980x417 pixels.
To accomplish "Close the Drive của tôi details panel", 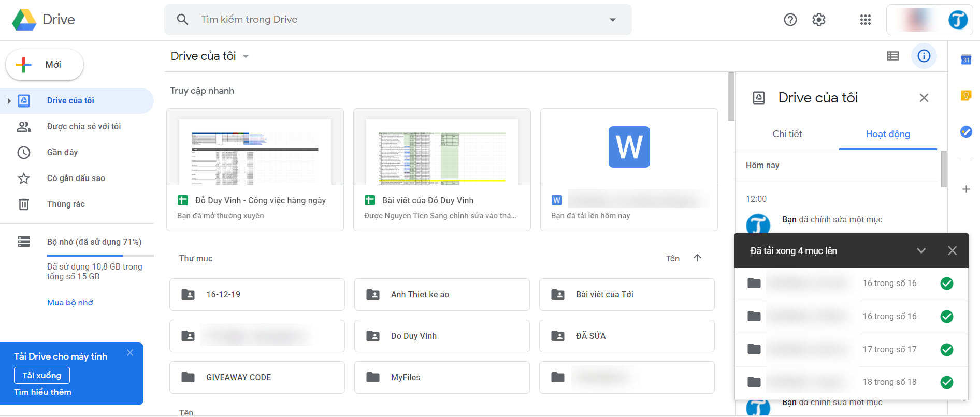I will (x=924, y=98).
